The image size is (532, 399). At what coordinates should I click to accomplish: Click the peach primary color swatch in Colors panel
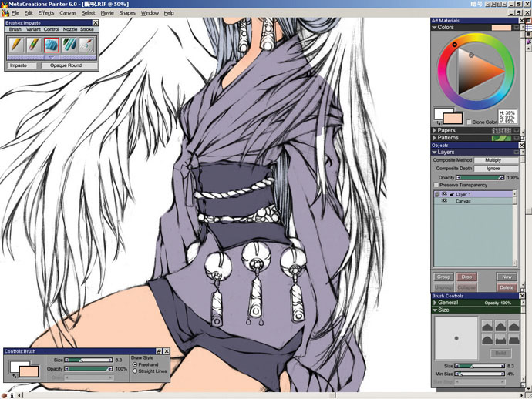(x=453, y=119)
